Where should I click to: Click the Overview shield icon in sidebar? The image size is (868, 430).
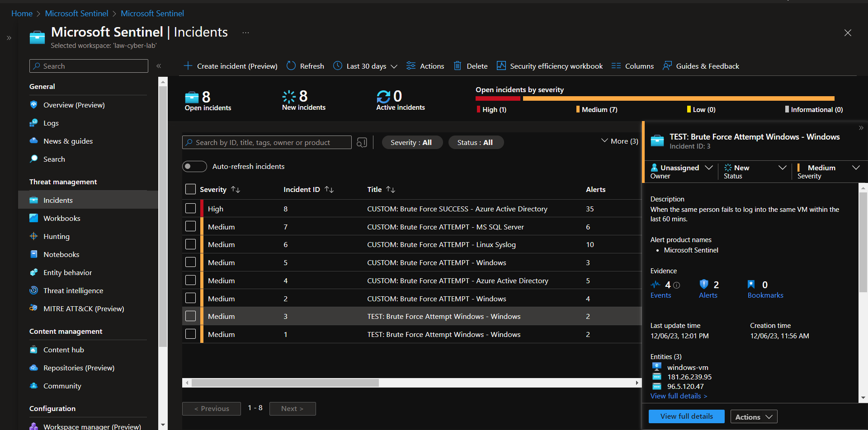[x=33, y=105]
